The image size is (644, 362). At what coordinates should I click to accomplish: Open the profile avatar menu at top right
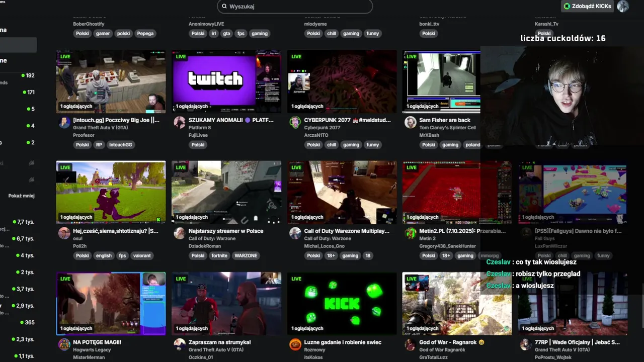coord(623,6)
